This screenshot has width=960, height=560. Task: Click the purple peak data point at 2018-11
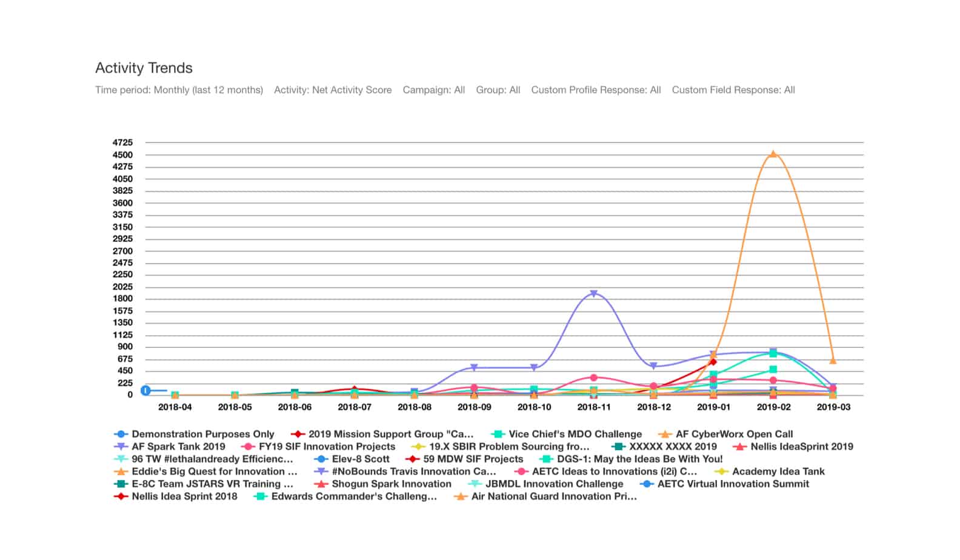tap(594, 294)
